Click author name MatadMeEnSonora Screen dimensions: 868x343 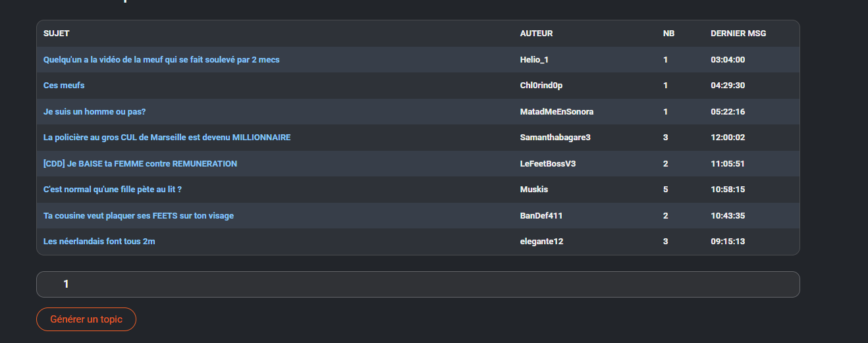(x=557, y=112)
